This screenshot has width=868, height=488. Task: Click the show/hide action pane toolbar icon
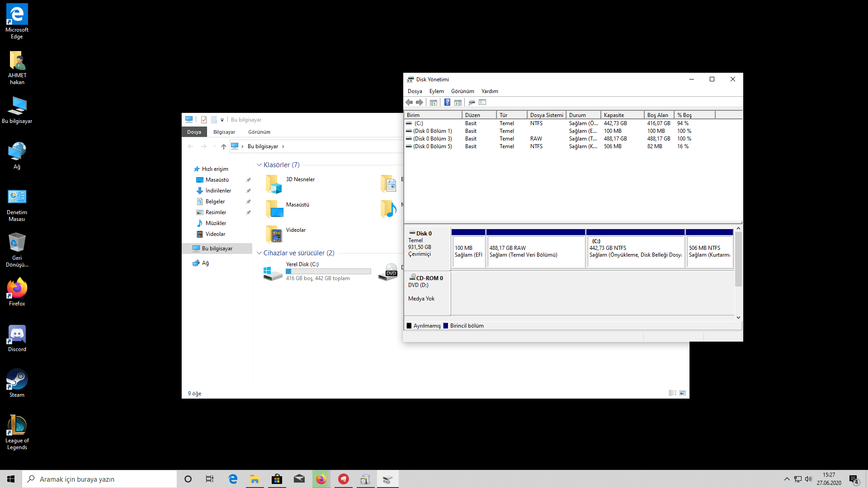458,102
